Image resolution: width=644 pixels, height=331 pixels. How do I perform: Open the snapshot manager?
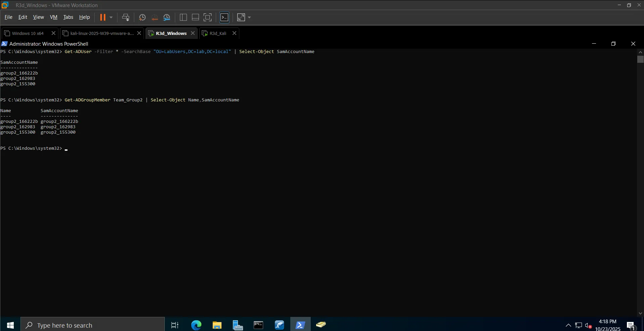167,17
